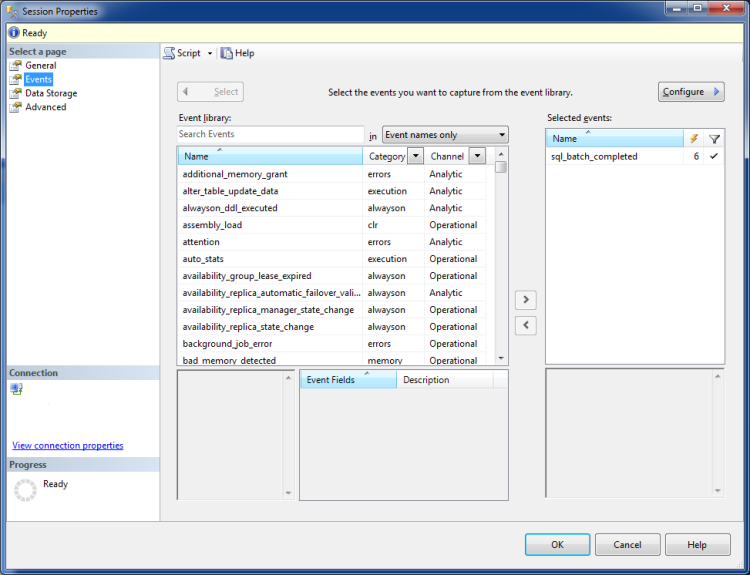Click the Help toolbar book icon
Screen dimensions: 750x575
pyautogui.click(x=226, y=53)
